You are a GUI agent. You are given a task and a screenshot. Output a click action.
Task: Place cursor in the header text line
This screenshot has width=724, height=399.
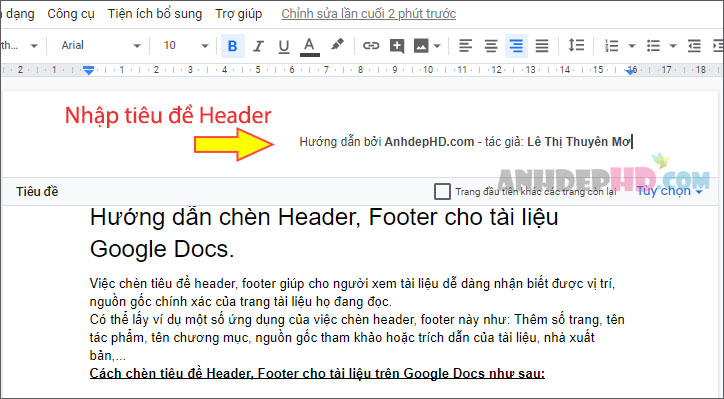465,142
